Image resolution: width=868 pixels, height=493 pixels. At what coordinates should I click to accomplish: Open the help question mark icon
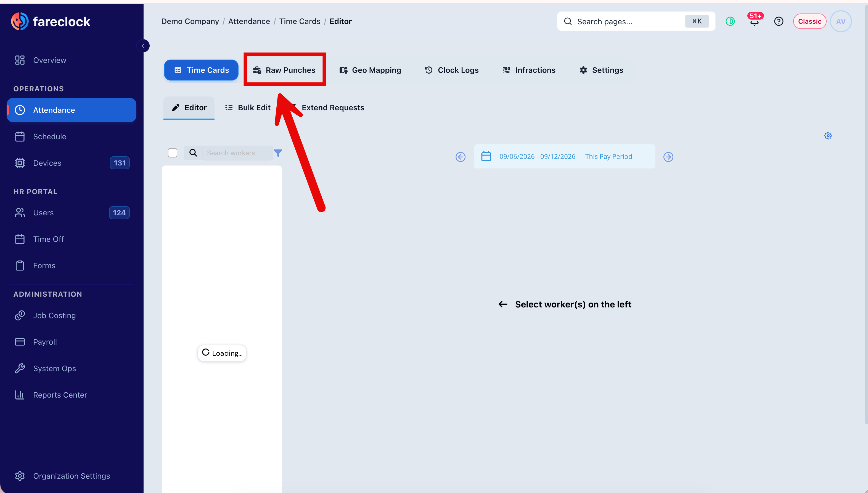pyautogui.click(x=779, y=22)
